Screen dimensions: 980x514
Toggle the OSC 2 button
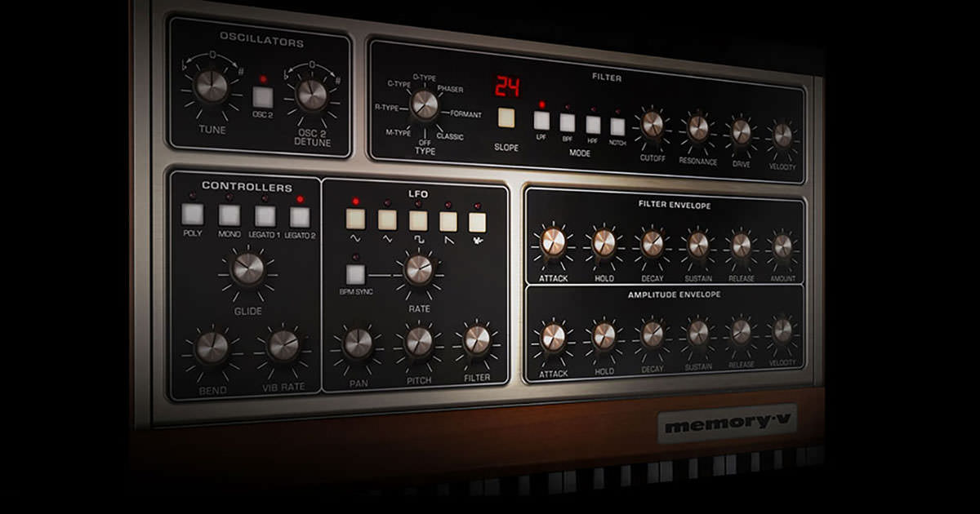[x=262, y=97]
